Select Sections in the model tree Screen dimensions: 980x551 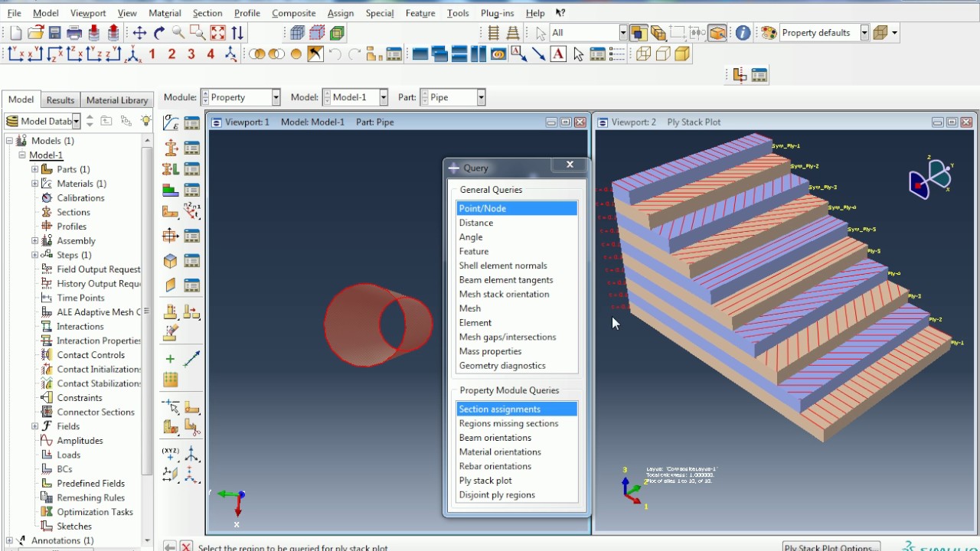click(73, 212)
